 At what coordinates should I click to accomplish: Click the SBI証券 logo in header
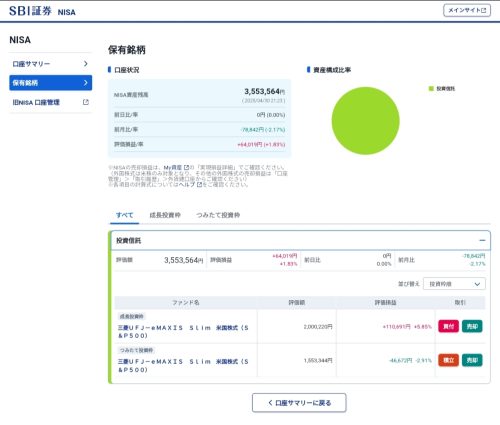[x=30, y=11]
